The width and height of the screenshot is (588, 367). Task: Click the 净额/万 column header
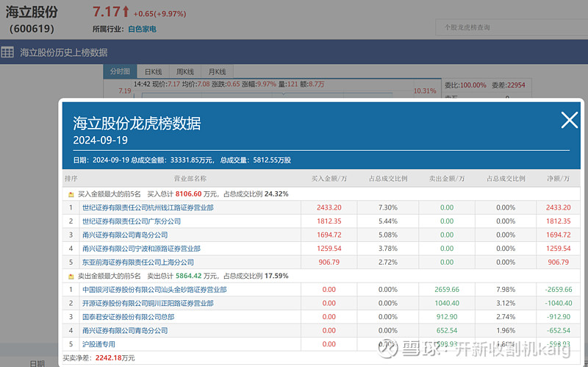pos(558,179)
